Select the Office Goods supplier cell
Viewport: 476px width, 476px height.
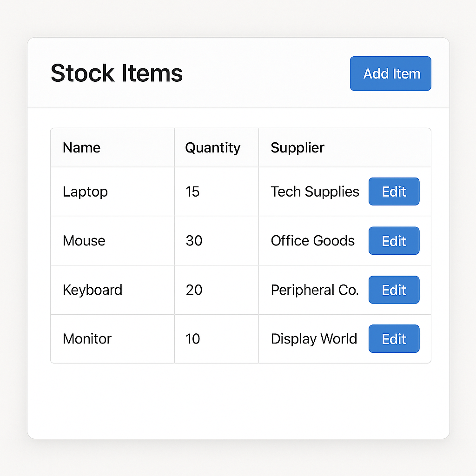(312, 241)
